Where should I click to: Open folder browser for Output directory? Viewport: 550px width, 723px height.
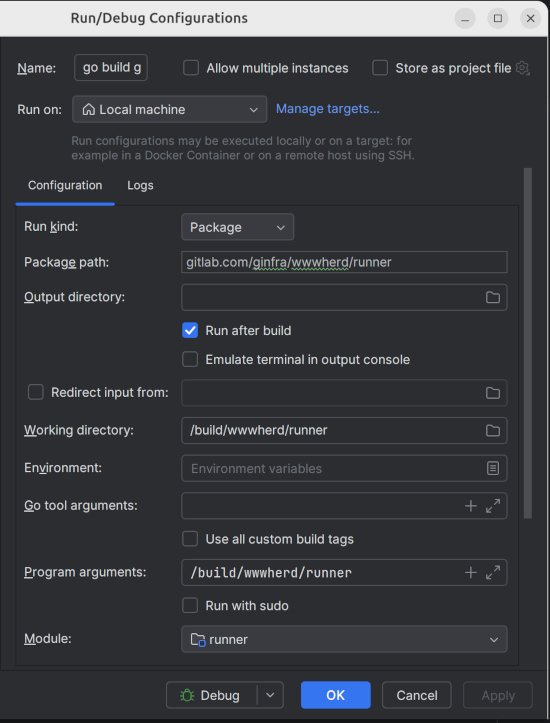pos(493,297)
